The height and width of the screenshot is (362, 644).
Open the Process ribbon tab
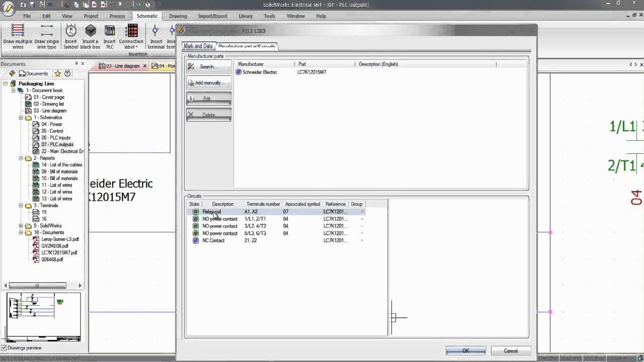[x=117, y=16]
